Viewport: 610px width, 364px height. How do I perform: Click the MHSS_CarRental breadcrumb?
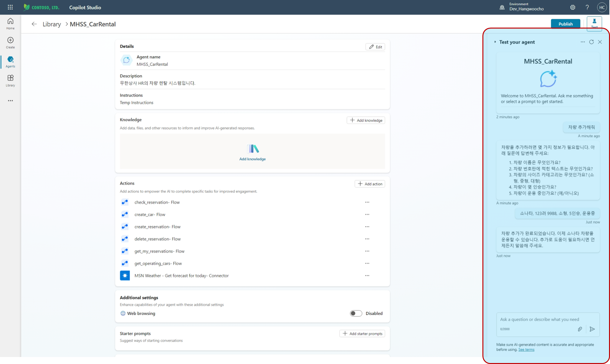click(x=93, y=24)
